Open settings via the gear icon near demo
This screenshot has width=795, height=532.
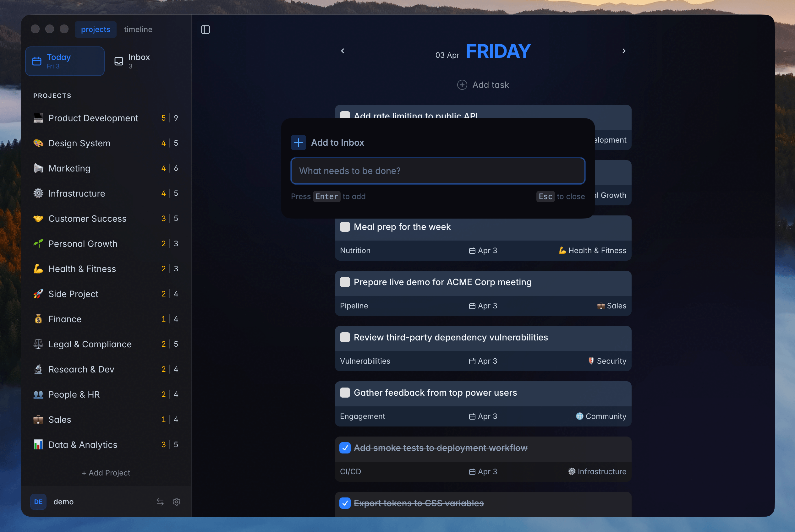pyautogui.click(x=177, y=502)
